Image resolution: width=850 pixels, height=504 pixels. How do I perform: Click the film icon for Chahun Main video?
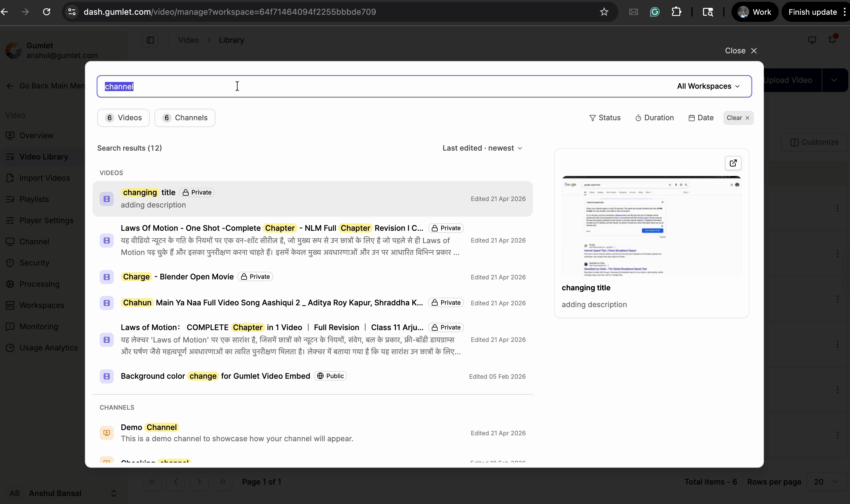click(x=107, y=303)
